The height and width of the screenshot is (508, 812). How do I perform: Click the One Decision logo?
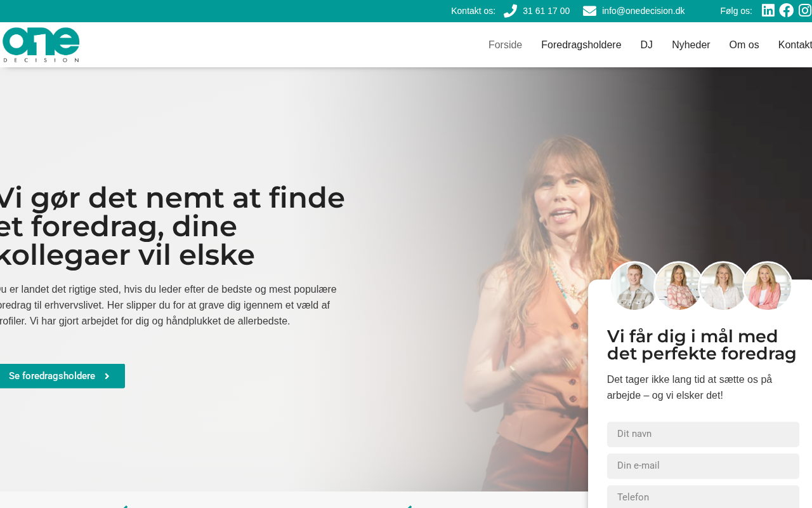(41, 44)
